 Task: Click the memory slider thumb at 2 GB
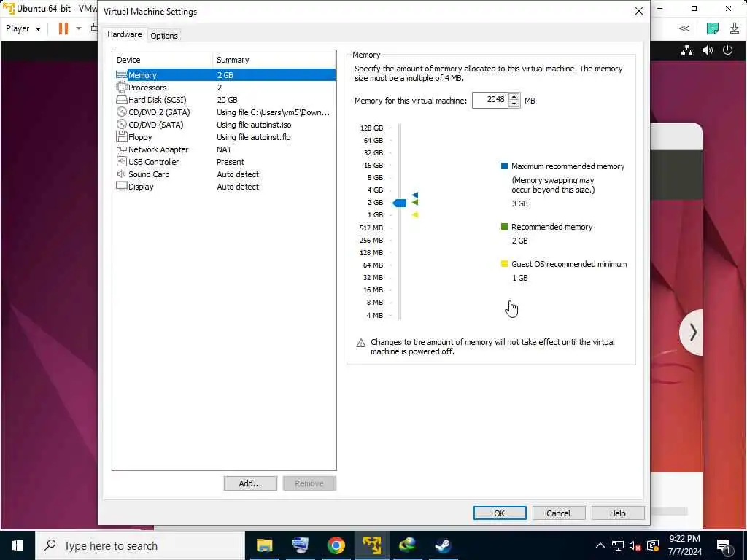click(399, 203)
